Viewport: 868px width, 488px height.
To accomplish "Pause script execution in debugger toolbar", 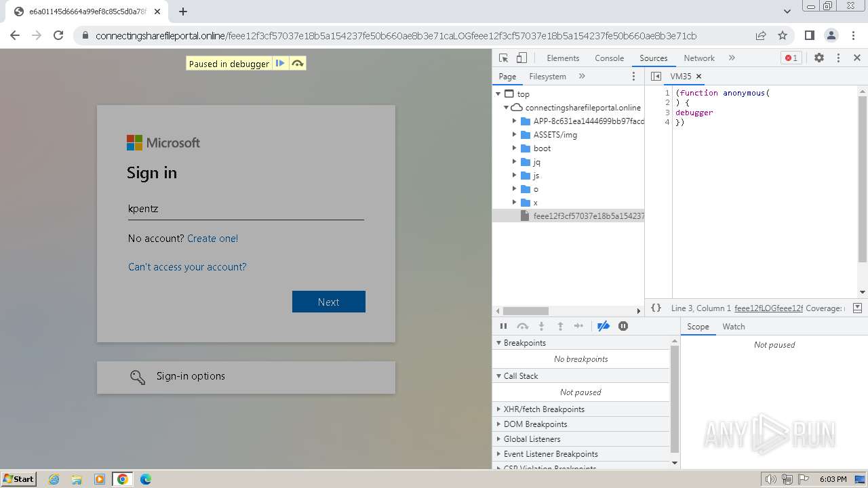I will pos(503,326).
